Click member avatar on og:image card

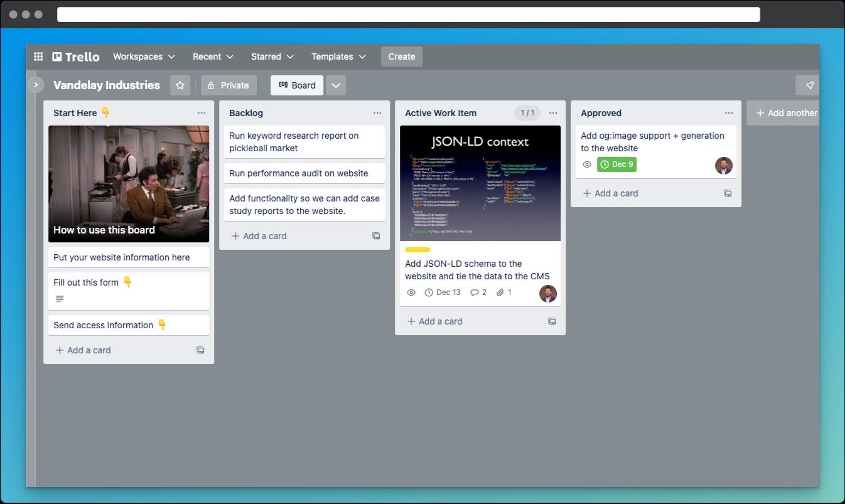pyautogui.click(x=723, y=165)
